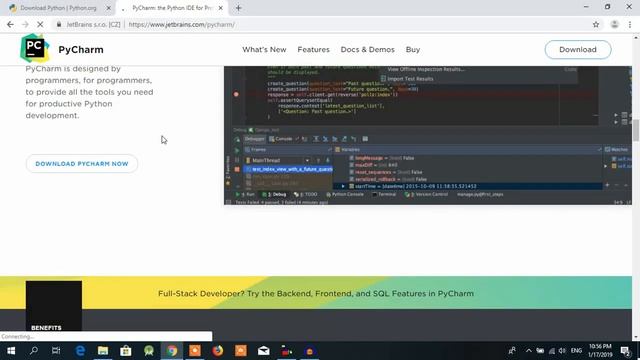Go back to previous page

pyautogui.click(x=10, y=24)
